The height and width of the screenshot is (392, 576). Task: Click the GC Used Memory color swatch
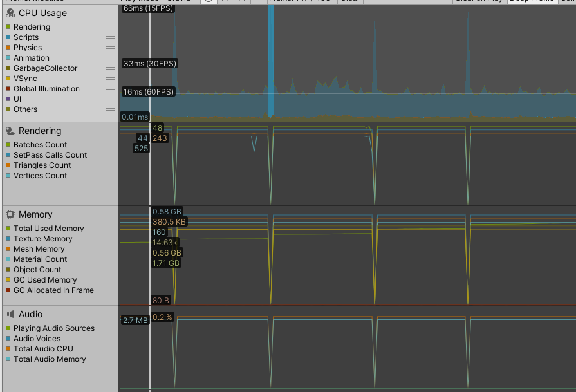click(7, 279)
